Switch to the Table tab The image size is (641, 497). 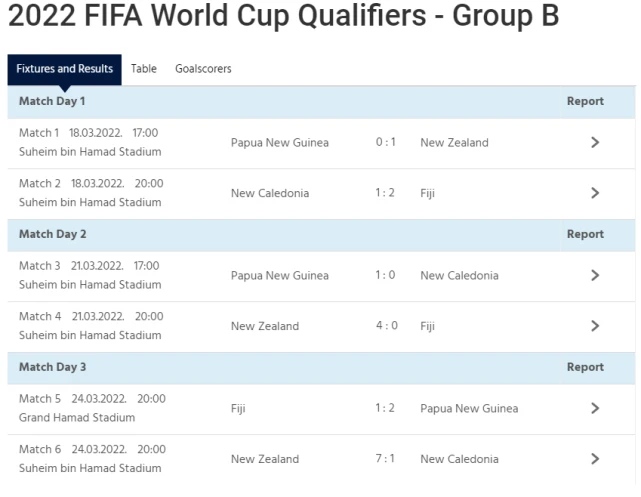coord(143,69)
